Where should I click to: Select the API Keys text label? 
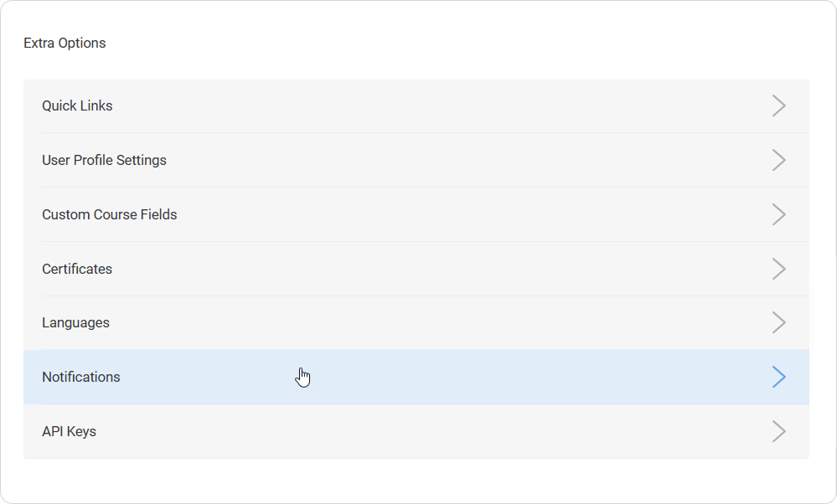point(69,431)
